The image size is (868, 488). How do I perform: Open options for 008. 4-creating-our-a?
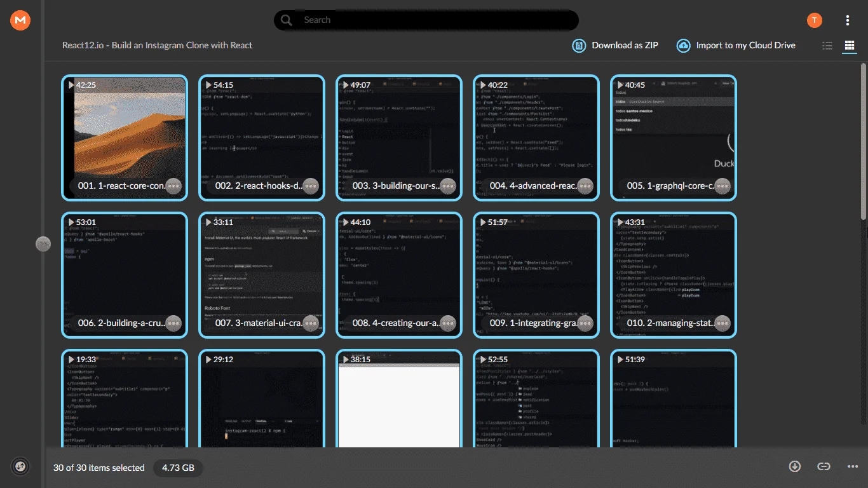448,323
